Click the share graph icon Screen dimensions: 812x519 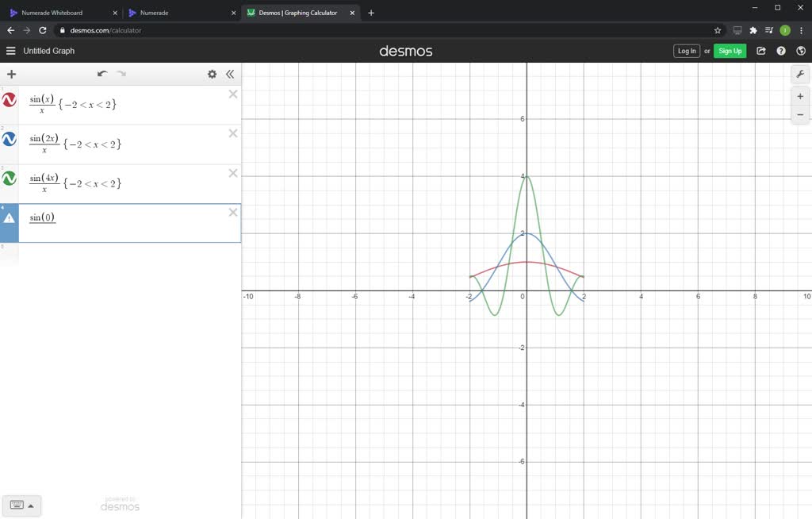click(x=760, y=50)
